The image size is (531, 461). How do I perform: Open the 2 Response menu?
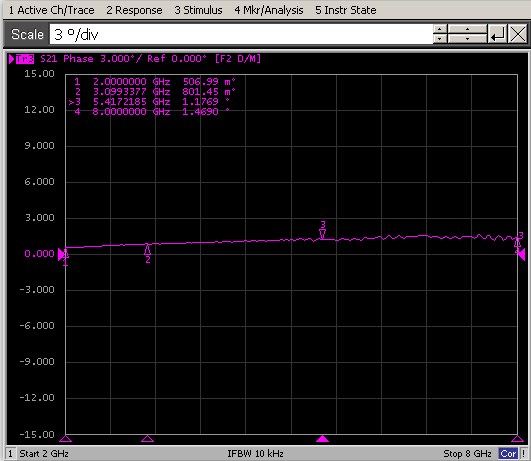(x=134, y=10)
